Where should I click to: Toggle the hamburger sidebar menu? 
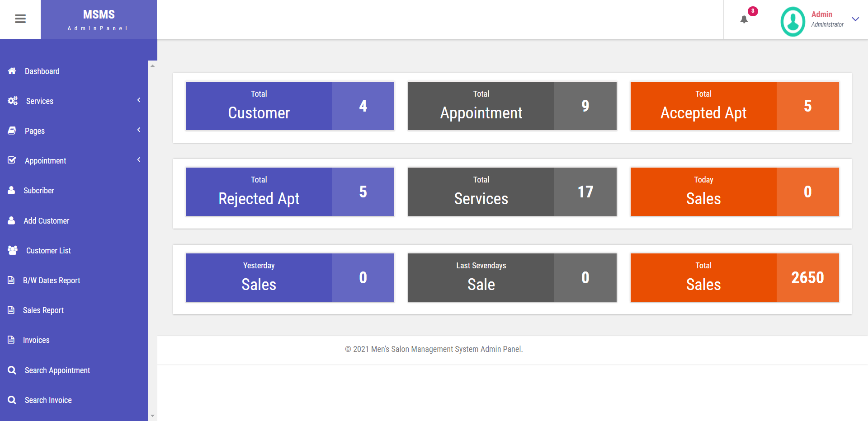[20, 19]
